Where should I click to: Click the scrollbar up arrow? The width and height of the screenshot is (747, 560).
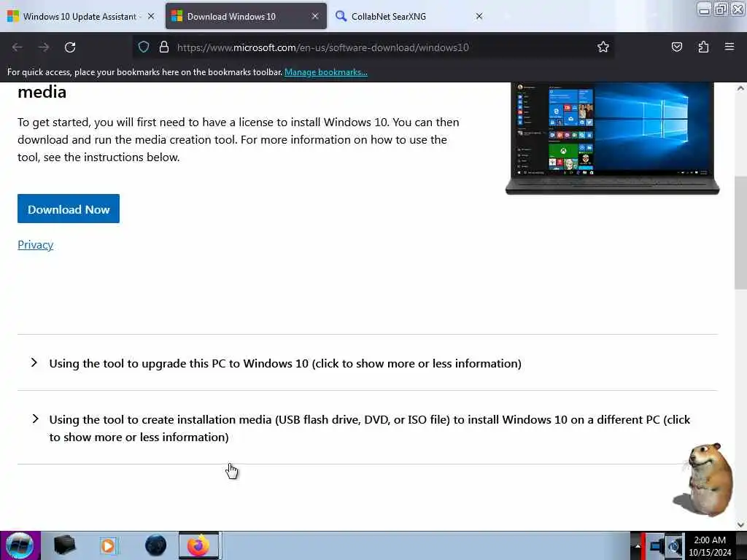coord(740,88)
